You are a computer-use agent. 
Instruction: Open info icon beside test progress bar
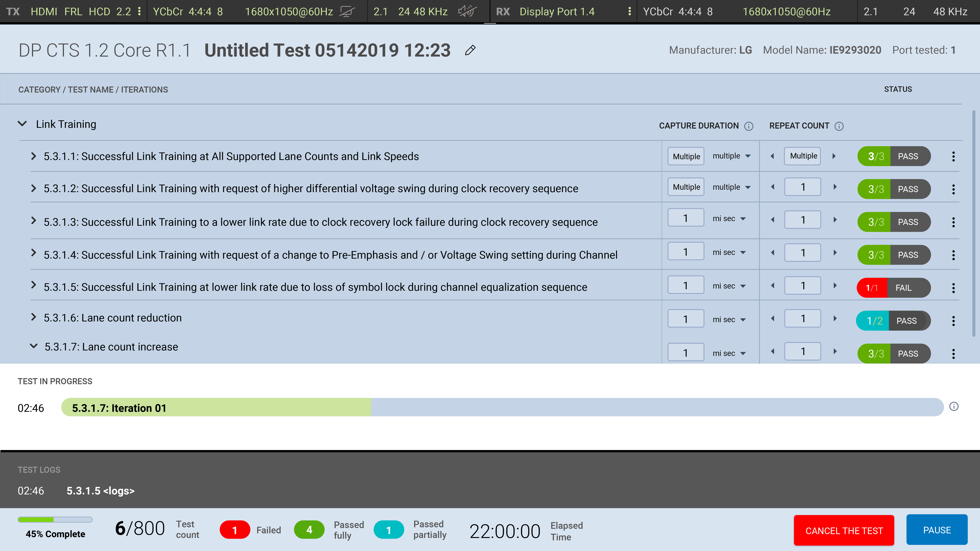pyautogui.click(x=954, y=406)
